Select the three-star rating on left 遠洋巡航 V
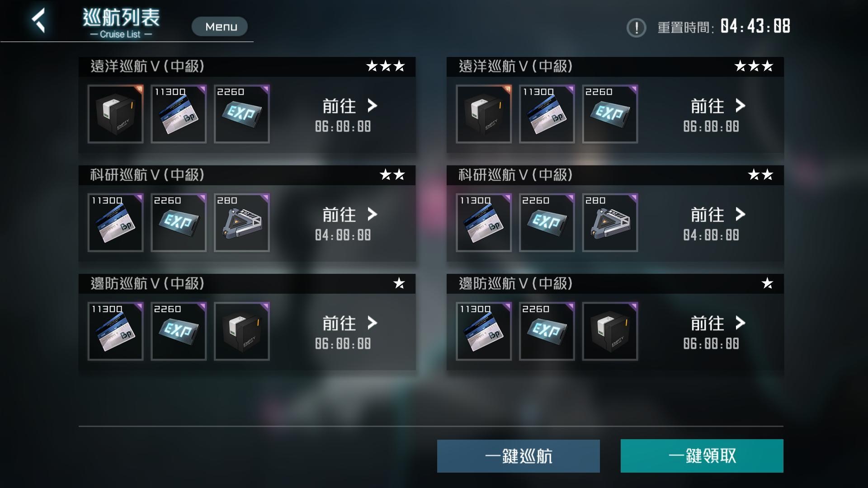The image size is (868, 488). 386,66
